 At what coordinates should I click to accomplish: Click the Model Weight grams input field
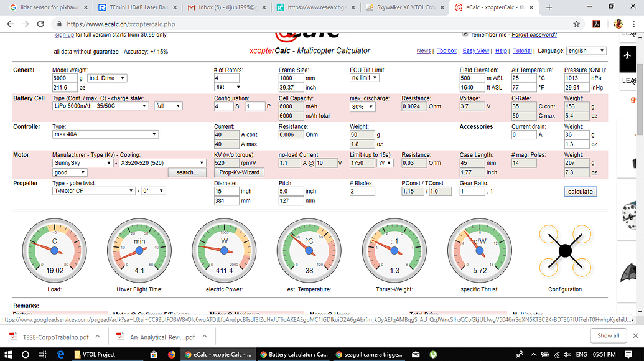point(64,78)
